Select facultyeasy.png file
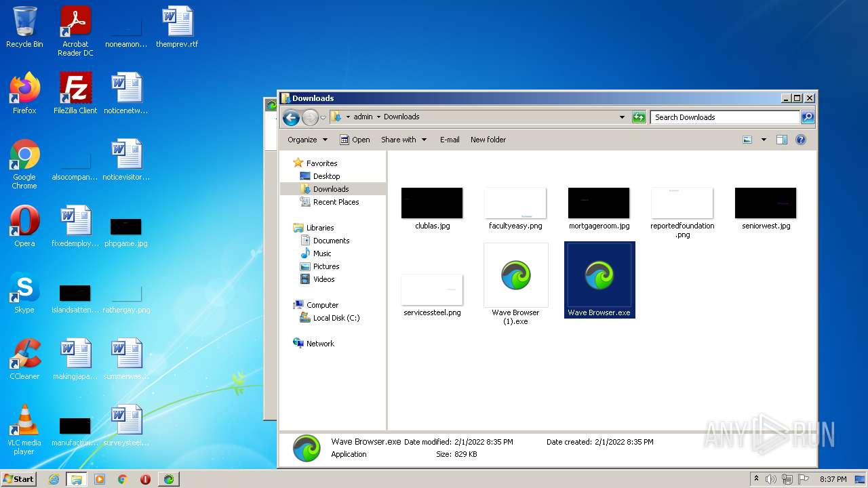 (x=515, y=209)
